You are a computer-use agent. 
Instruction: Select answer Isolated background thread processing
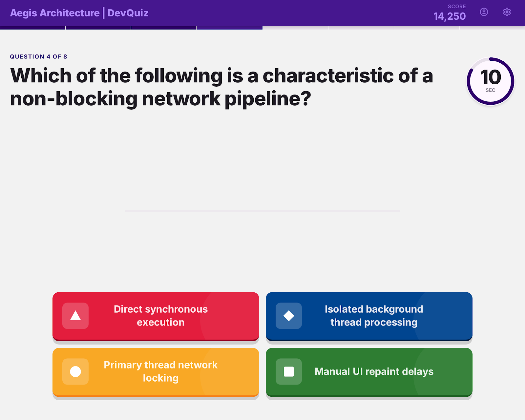[x=369, y=316]
